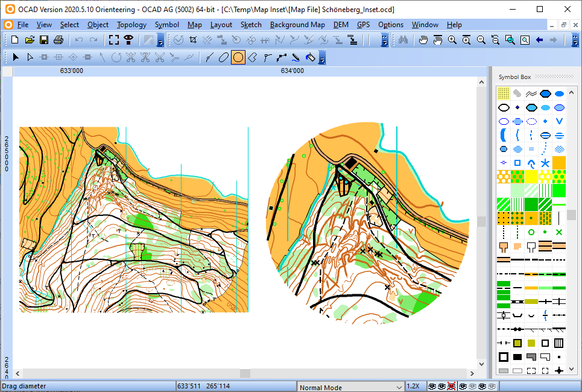Open the DEM menu
Viewport: 582px width, 392px height.
pos(341,25)
